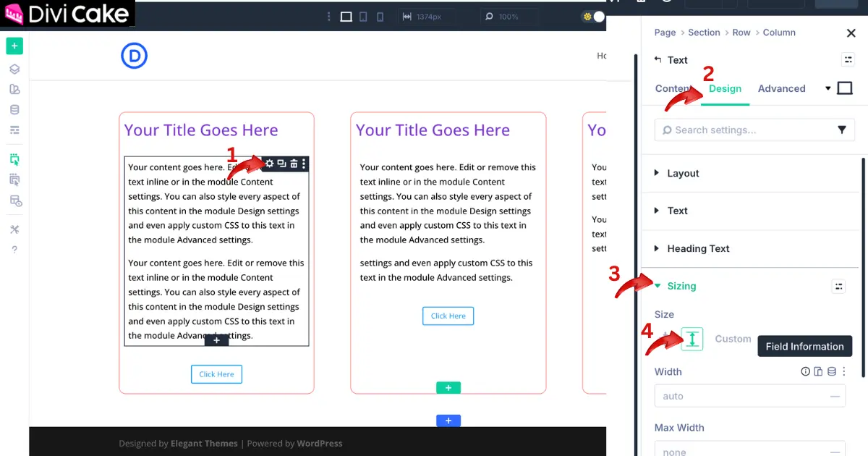Select the Custom size option
Screen dimensions: 868x456
click(733, 339)
